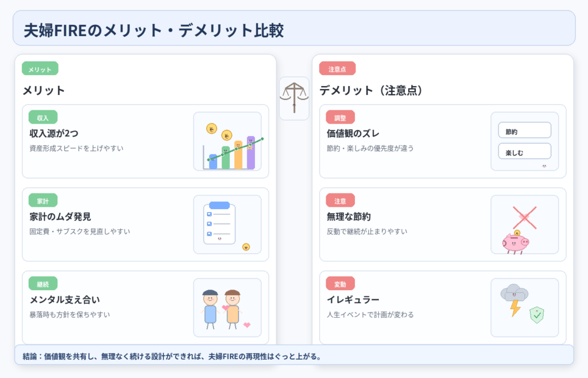Viewport: 588px width, 378px height.
Task: Select the 節約 option box
Action: (524, 131)
